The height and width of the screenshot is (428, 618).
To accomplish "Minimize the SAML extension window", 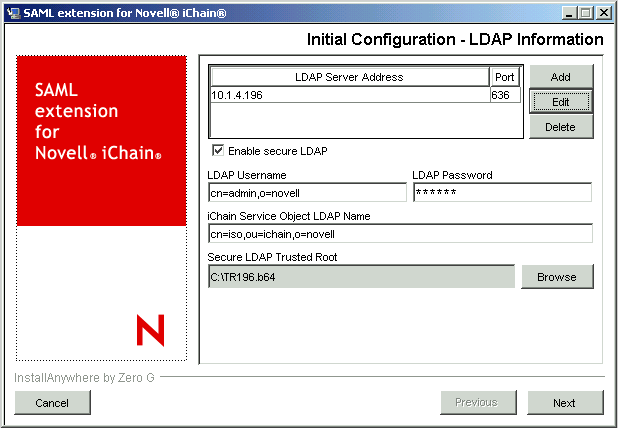I will [x=568, y=13].
